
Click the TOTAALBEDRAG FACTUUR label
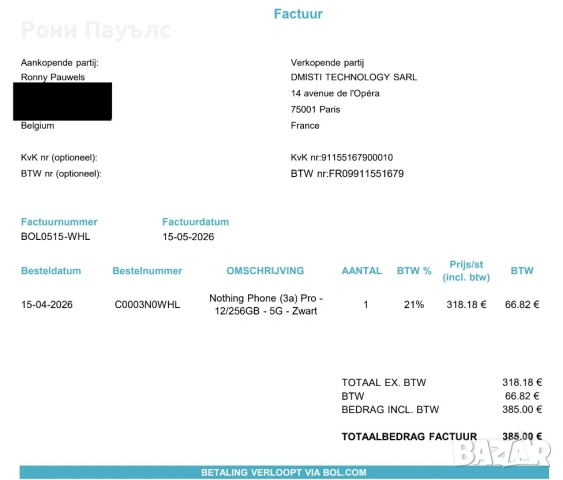coord(409,437)
